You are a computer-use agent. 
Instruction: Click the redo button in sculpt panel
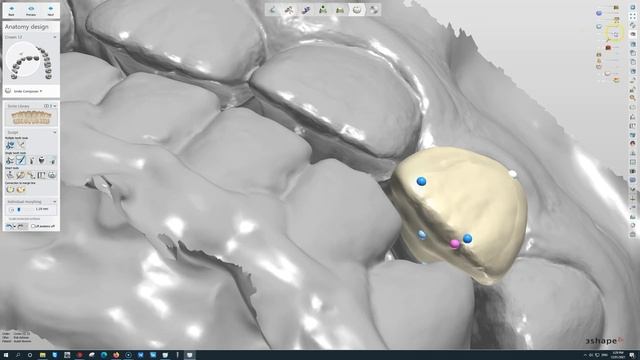[x=20, y=226]
